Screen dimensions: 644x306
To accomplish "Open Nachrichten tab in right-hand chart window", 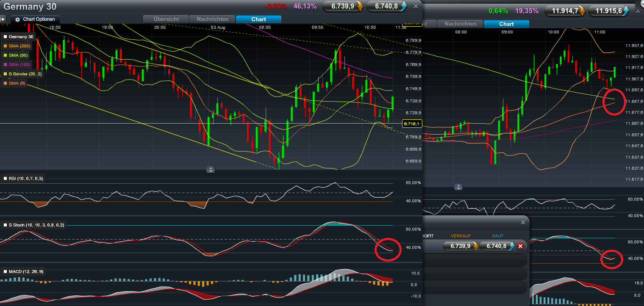I will click(x=460, y=24).
